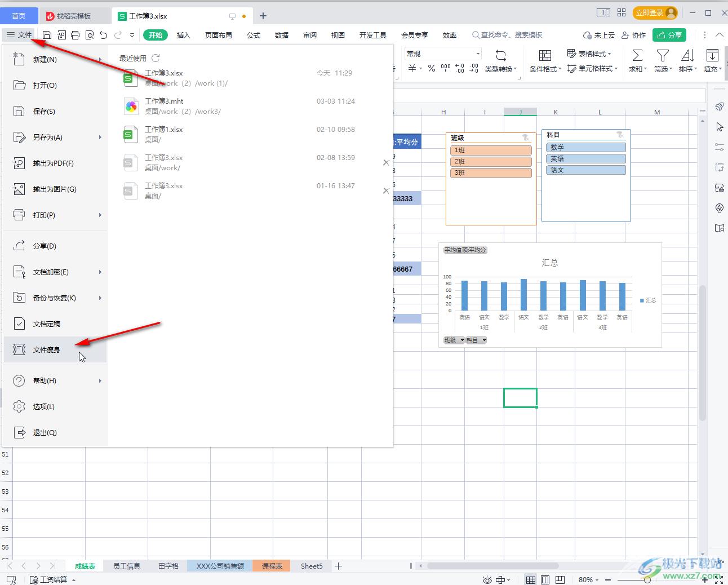This screenshot has height=585, width=728.
Task: Click the rocket icon in right sidebar
Action: click(720, 107)
